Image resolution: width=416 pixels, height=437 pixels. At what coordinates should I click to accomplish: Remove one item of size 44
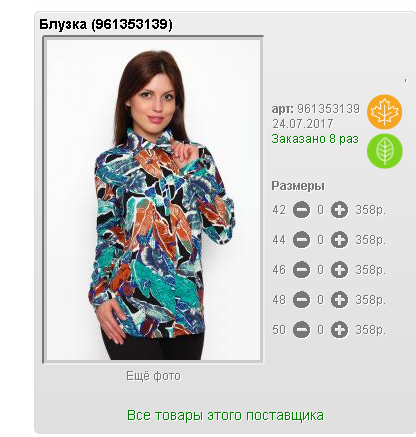click(301, 240)
